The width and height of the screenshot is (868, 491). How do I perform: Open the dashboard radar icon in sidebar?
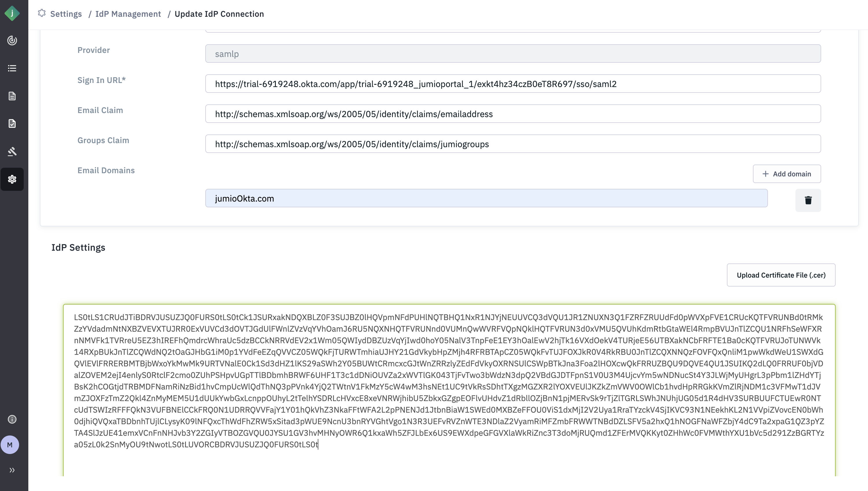click(12, 40)
